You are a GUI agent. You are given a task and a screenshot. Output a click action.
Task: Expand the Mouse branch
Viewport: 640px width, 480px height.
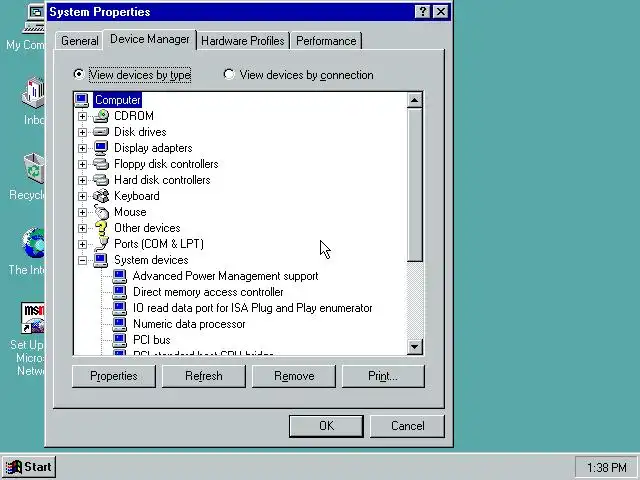pos(82,212)
